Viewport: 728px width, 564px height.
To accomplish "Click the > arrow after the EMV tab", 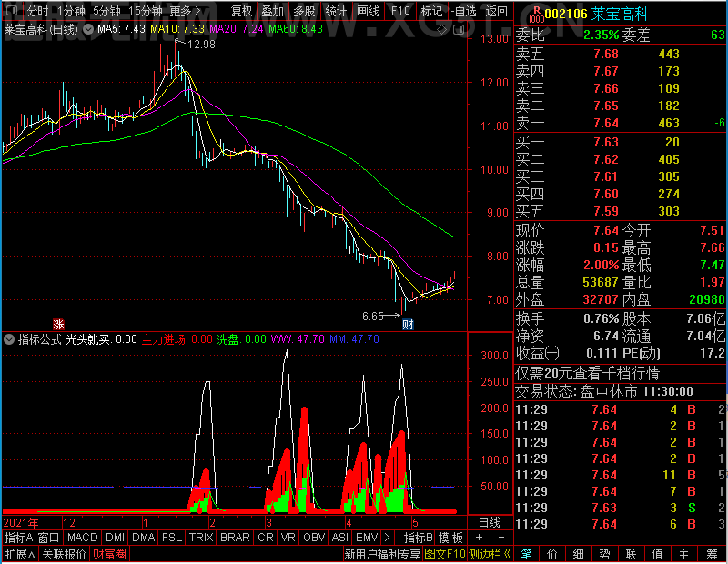I will [x=388, y=538].
